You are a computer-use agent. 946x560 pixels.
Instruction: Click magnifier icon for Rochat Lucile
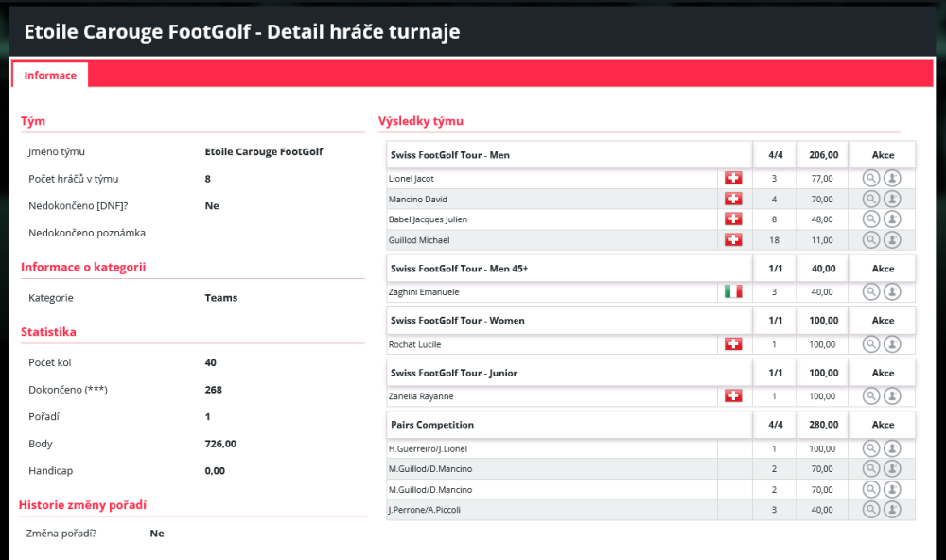pos(871,344)
